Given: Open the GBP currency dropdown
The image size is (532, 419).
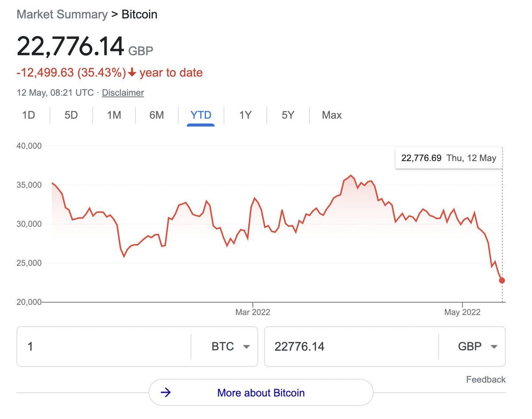Looking at the screenshot, I should point(477,347).
